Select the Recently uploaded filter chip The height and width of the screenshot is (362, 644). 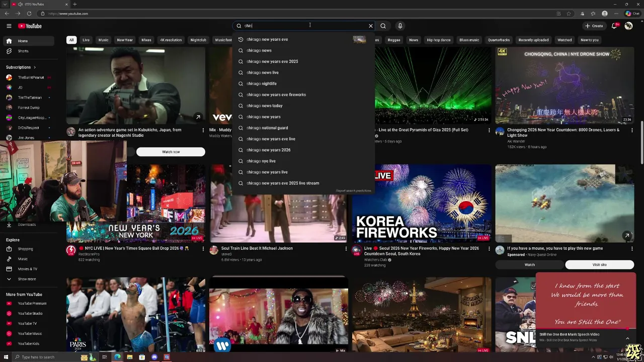[533, 40]
